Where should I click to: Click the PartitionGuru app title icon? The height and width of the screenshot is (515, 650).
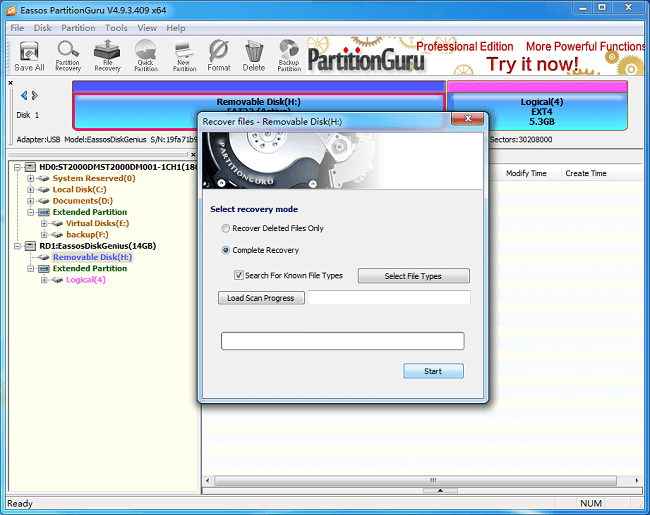coord(12,10)
